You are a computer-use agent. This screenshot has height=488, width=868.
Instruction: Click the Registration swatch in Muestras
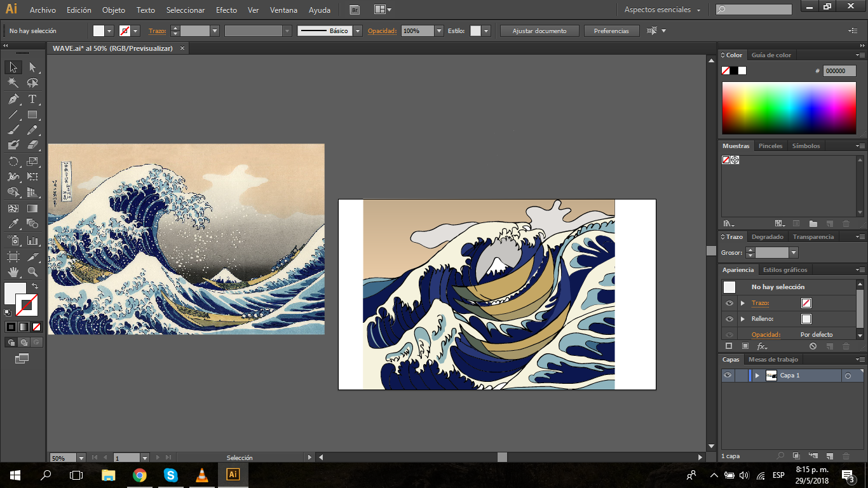pos(735,160)
